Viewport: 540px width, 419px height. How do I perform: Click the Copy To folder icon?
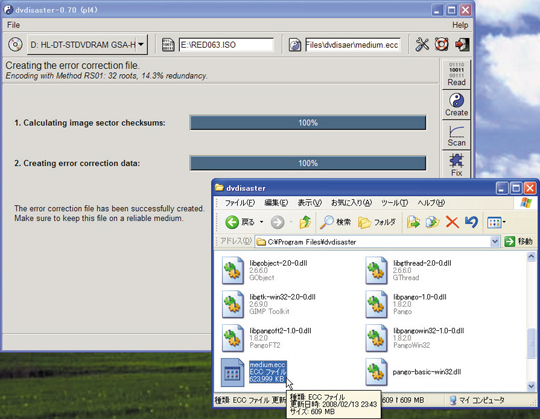[x=433, y=222]
